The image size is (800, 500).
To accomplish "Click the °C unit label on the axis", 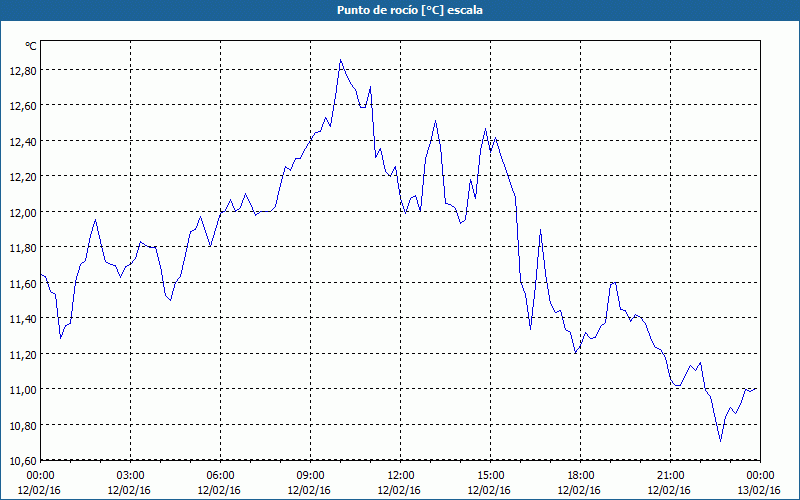I will (31, 46).
